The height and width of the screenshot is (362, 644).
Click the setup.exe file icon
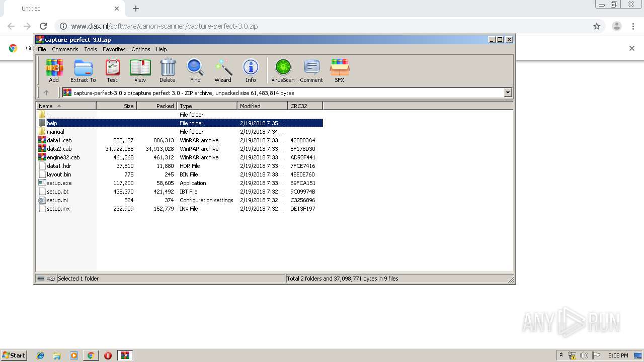pos(42,183)
